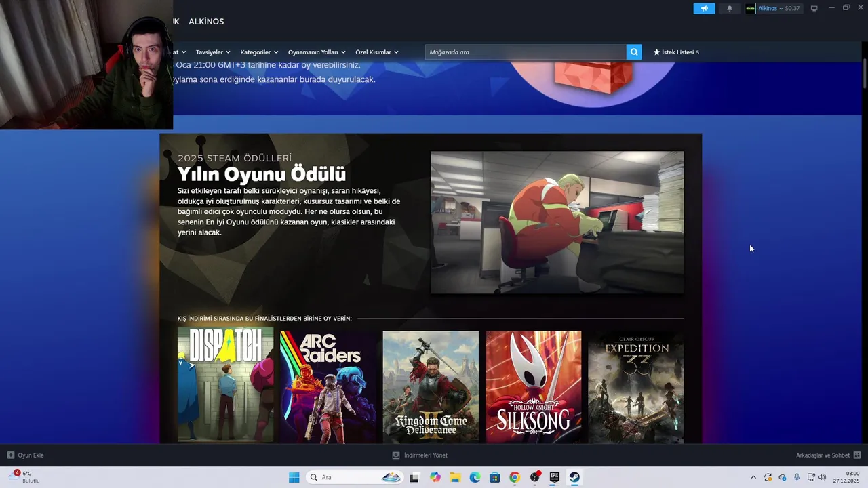Expand the Tavsiyeler dropdown

[x=213, y=52]
